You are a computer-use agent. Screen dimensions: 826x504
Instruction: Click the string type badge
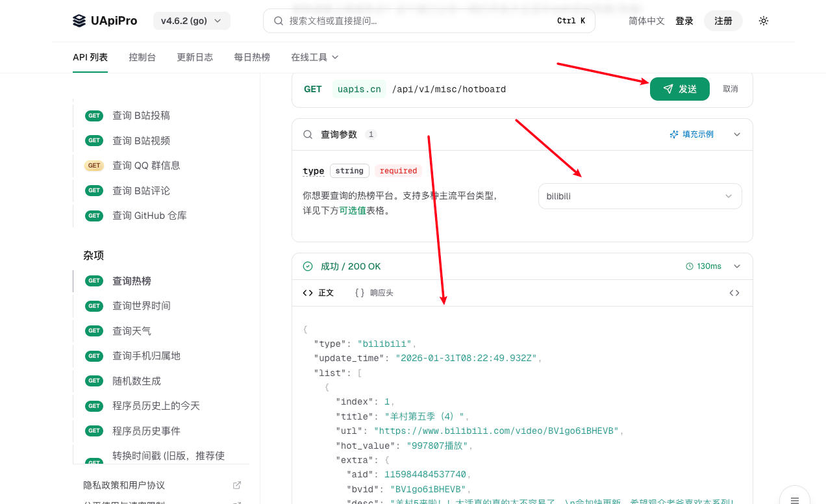[349, 171]
